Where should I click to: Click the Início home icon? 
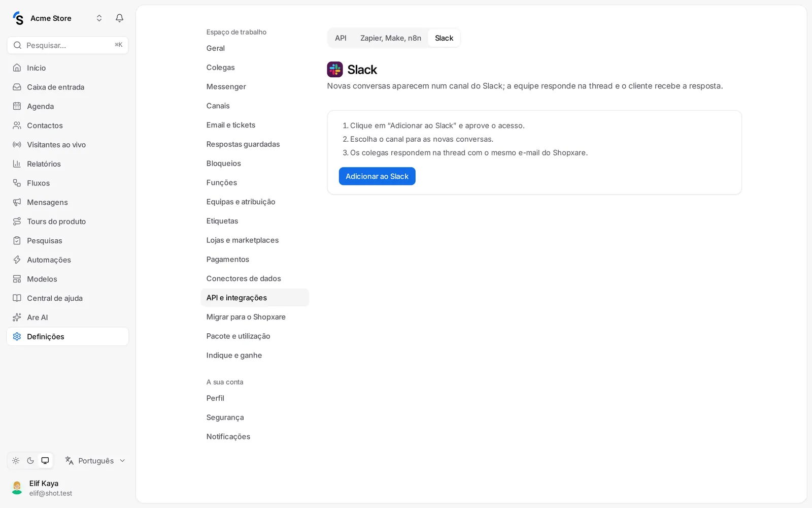click(17, 68)
